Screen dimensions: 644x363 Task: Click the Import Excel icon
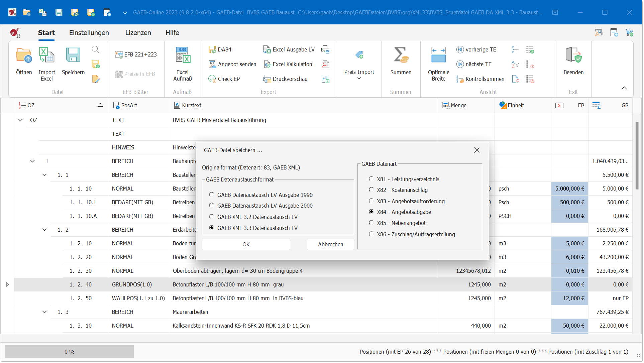point(46,55)
